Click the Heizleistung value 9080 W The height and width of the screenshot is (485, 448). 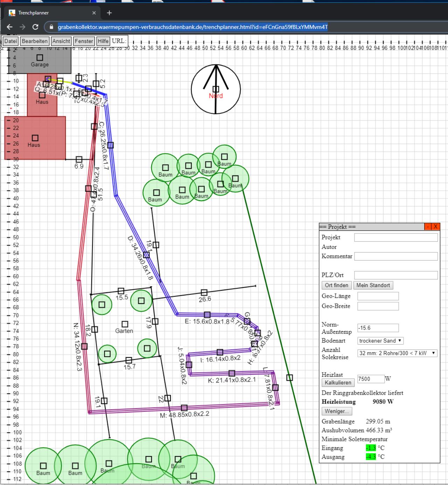(383, 402)
